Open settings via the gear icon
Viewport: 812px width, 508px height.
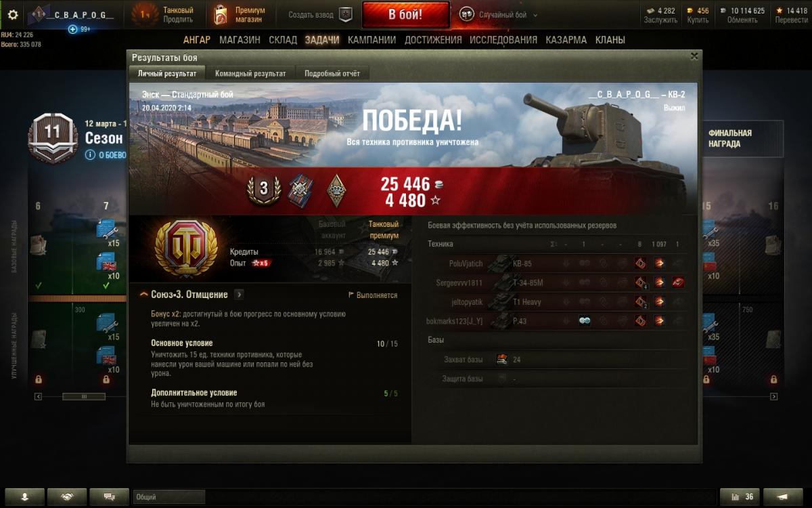coord(12,14)
